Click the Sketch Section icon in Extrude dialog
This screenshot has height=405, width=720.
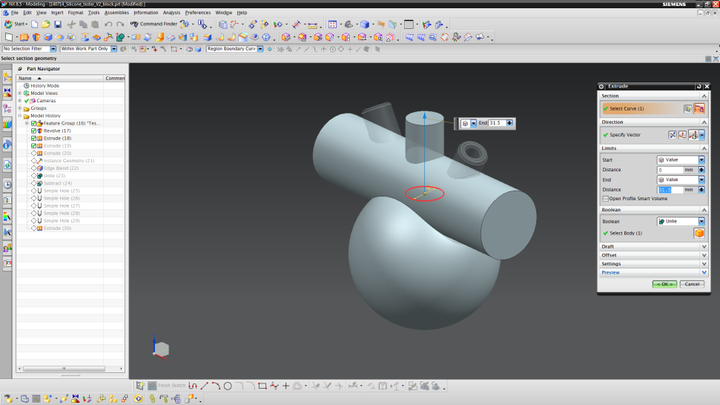tap(687, 109)
